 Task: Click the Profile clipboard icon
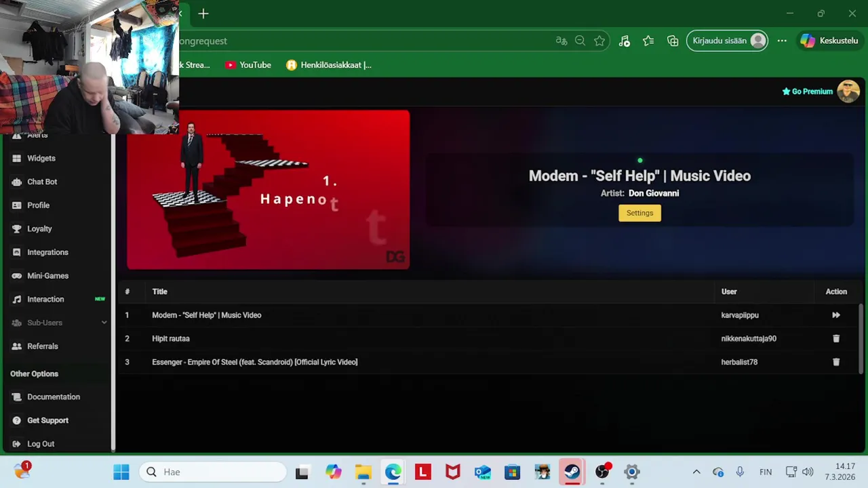pos(16,205)
